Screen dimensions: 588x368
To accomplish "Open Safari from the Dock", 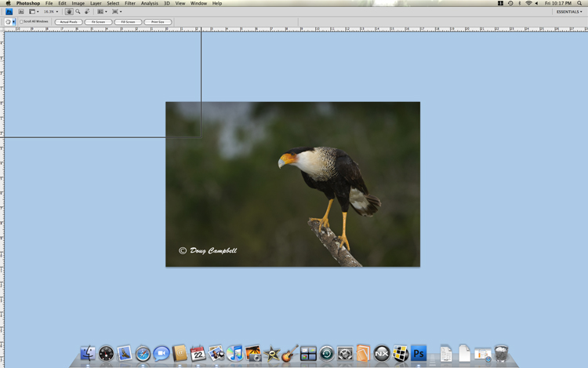I will coord(143,354).
